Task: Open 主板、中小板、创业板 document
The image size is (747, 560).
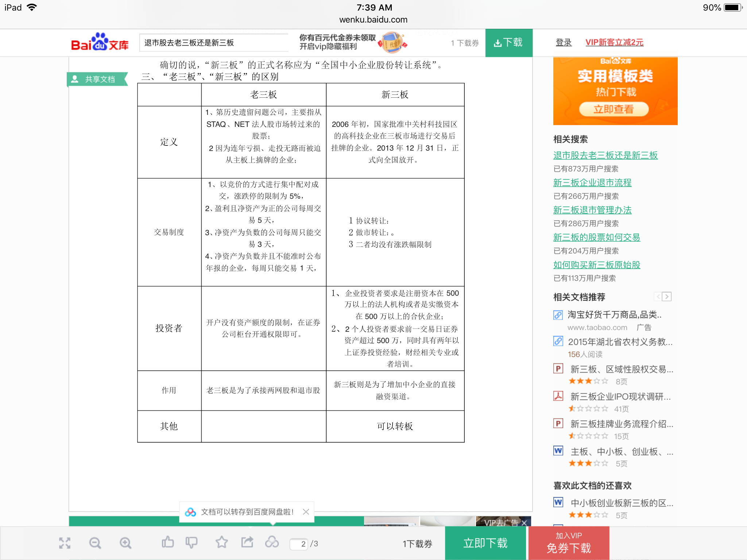Action: click(x=622, y=451)
